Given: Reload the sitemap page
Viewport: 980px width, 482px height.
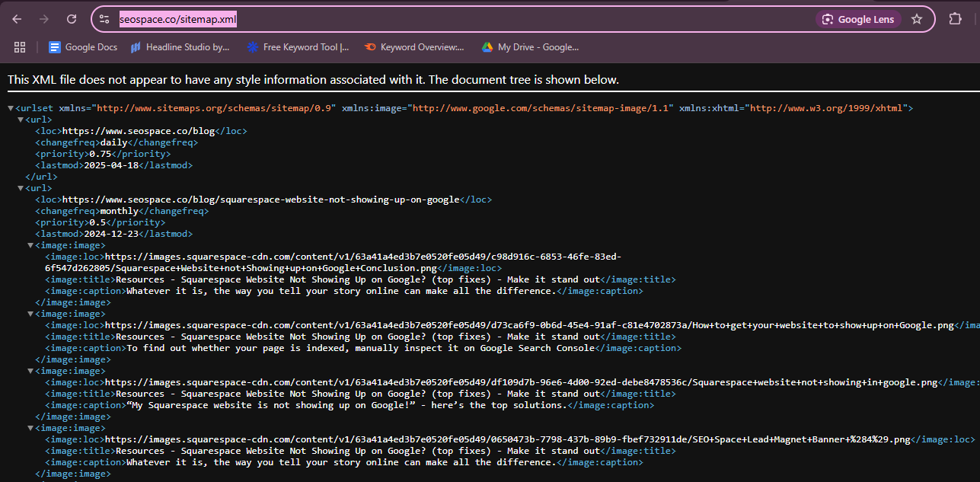Looking at the screenshot, I should [72, 19].
